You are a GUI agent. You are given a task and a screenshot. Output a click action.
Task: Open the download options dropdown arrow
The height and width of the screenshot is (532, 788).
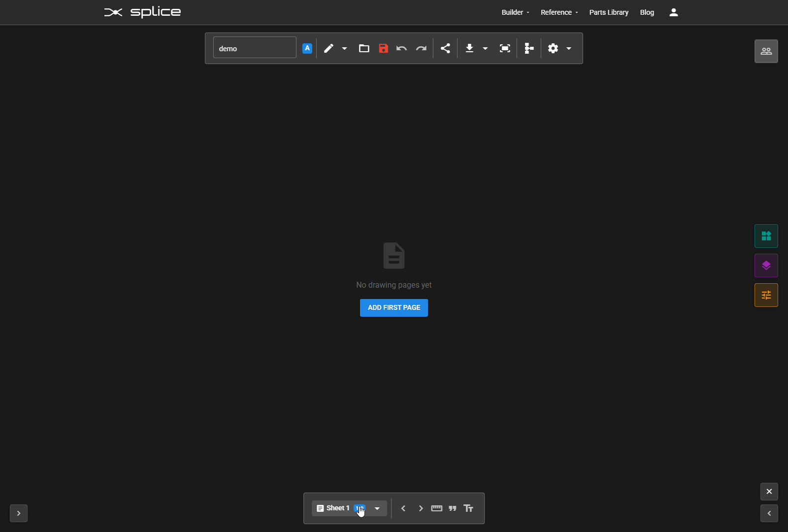[x=486, y=48]
